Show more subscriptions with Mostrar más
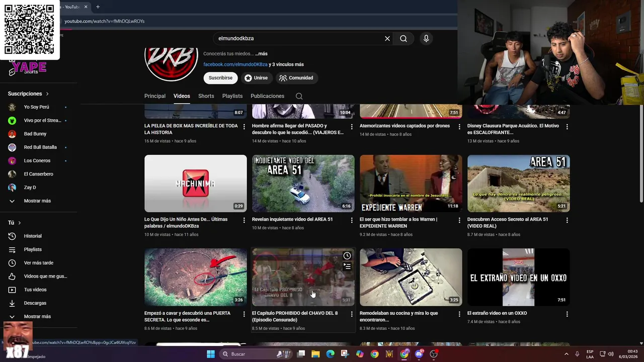 coord(38,201)
